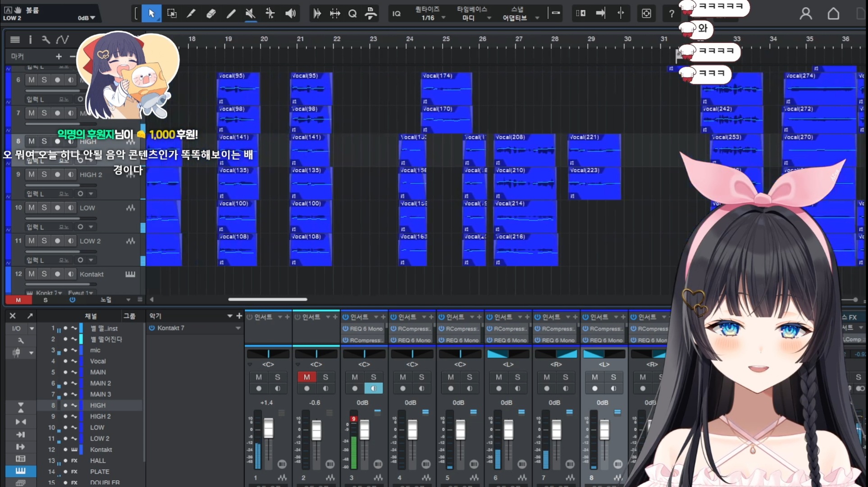
Task: Select the Bend tool
Action: pyautogui.click(x=270, y=14)
